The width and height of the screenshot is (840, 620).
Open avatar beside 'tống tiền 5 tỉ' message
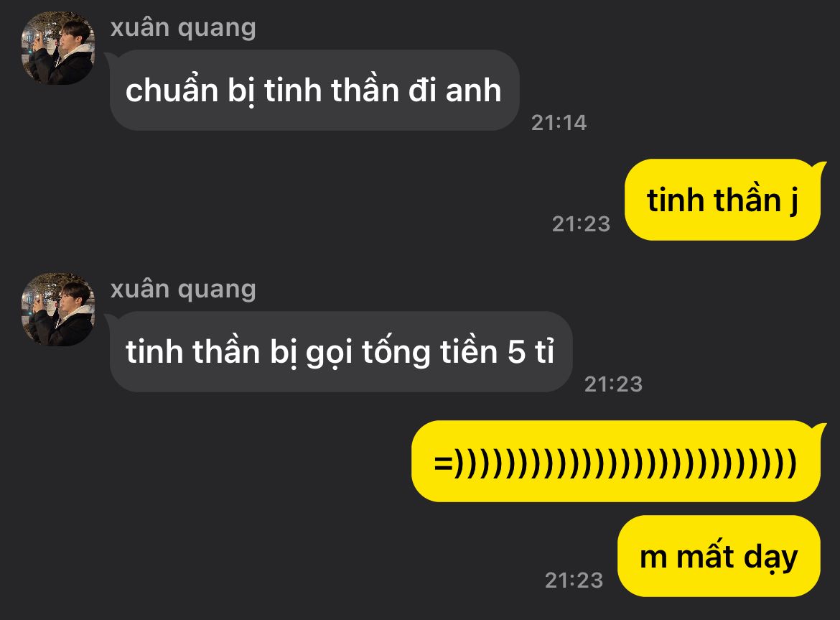(58, 309)
